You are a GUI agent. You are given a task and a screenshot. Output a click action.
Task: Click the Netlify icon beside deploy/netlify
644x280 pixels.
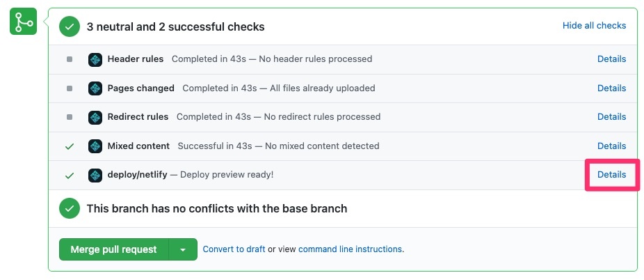[95, 175]
